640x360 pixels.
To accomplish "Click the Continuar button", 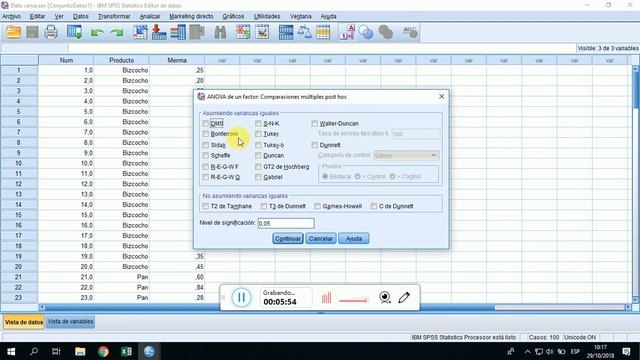I will (287, 238).
